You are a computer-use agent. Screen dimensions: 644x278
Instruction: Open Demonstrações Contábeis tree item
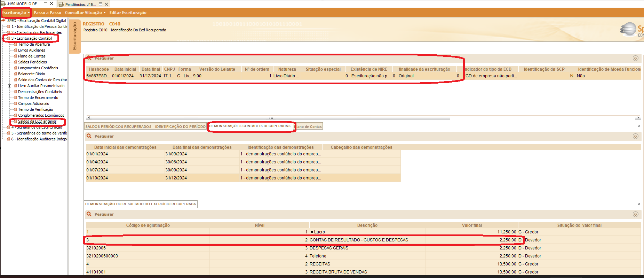[40, 92]
